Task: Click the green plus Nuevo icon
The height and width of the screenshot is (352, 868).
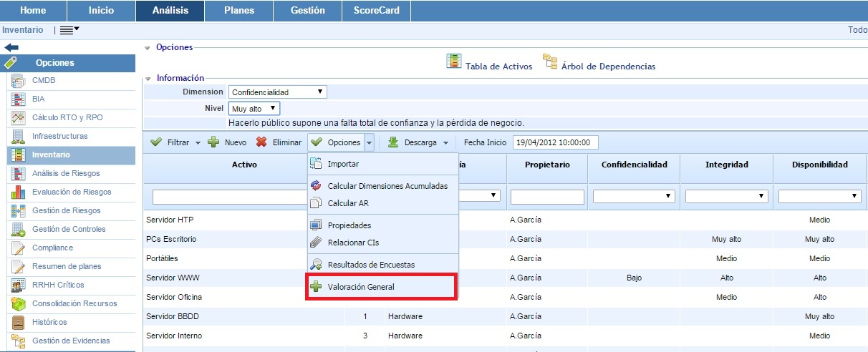Action: pos(213,142)
